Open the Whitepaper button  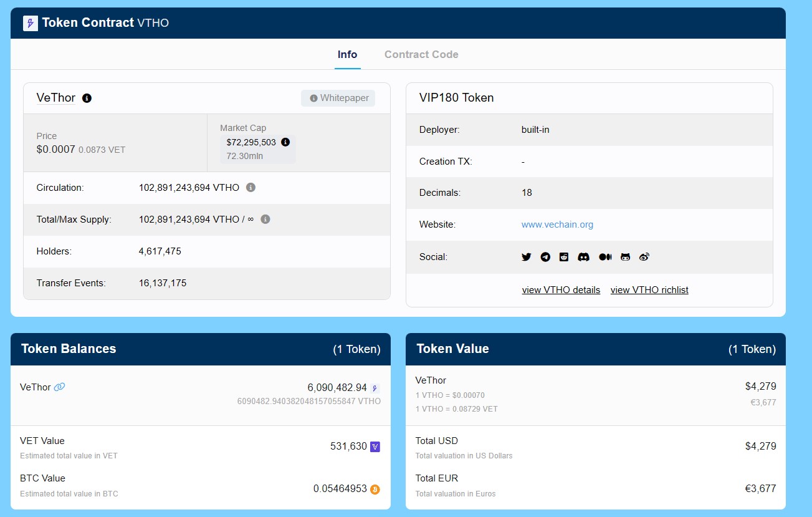[338, 98]
